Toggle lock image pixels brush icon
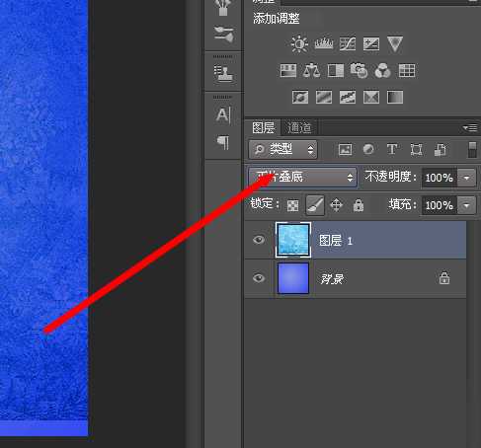Image resolution: width=481 pixels, height=448 pixels. [x=315, y=205]
